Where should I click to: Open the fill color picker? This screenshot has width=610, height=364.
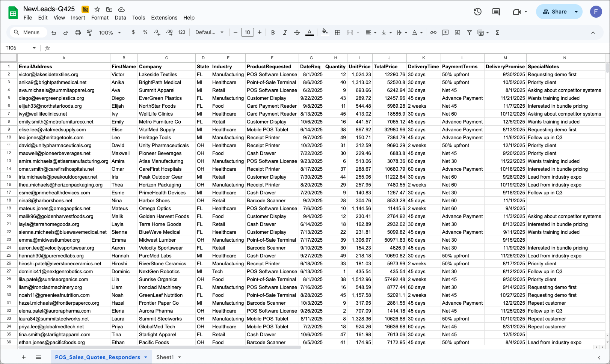tap(325, 32)
